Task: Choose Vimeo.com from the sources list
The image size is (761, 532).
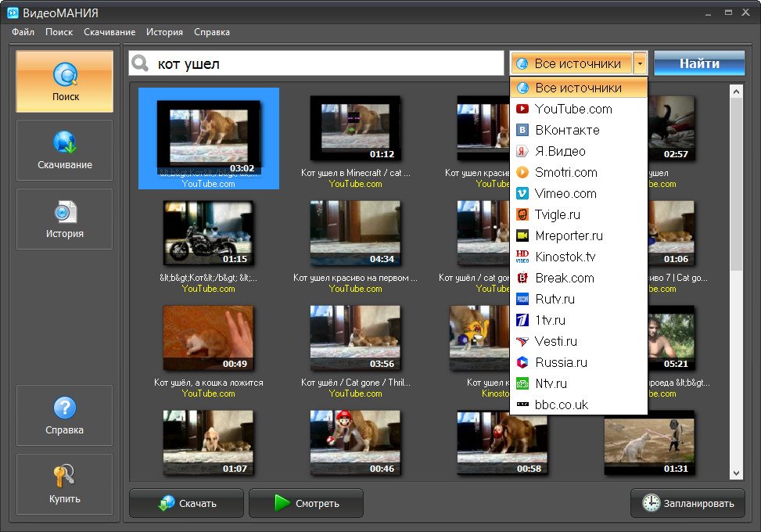Action: click(579, 193)
